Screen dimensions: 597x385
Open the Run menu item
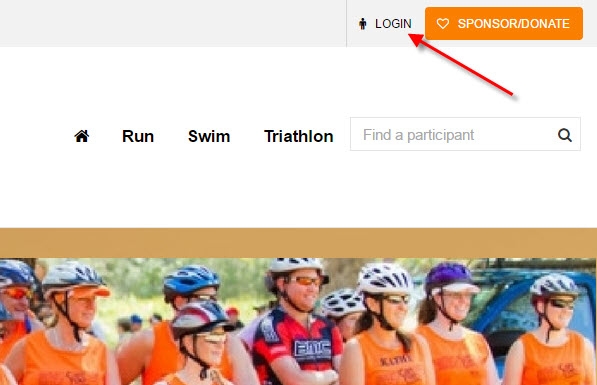pos(138,136)
